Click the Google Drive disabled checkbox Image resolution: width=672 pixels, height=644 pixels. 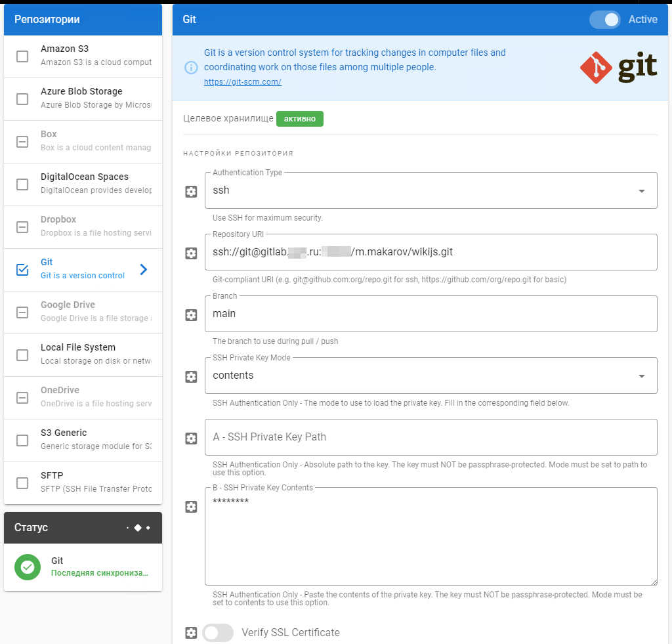tap(22, 312)
